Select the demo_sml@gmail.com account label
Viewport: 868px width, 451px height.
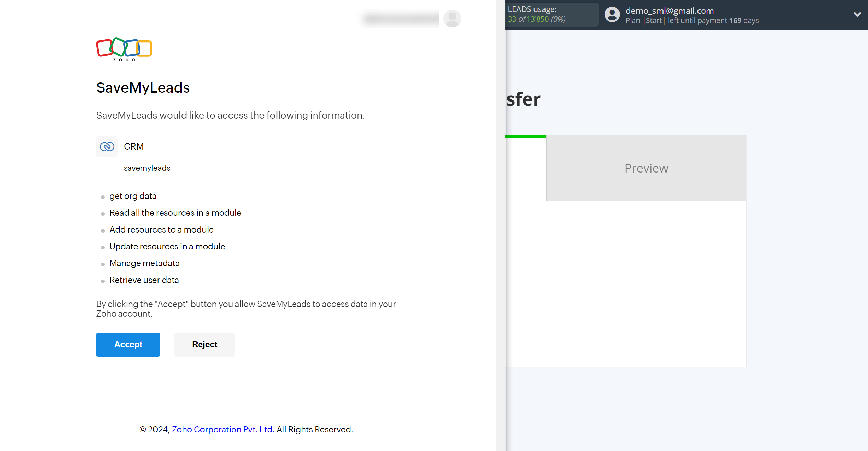[669, 11]
